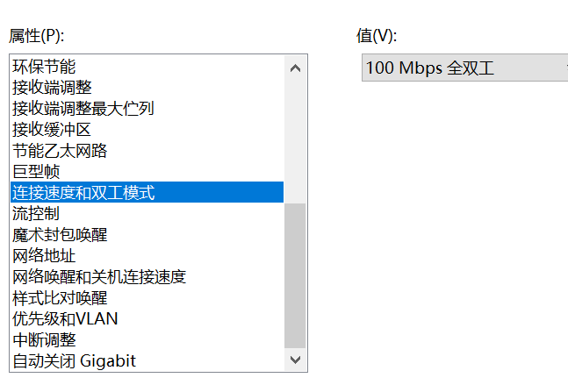This screenshot has height=392, width=568.
Task: Click the property list scrollbar thumb
Action: [x=295, y=276]
